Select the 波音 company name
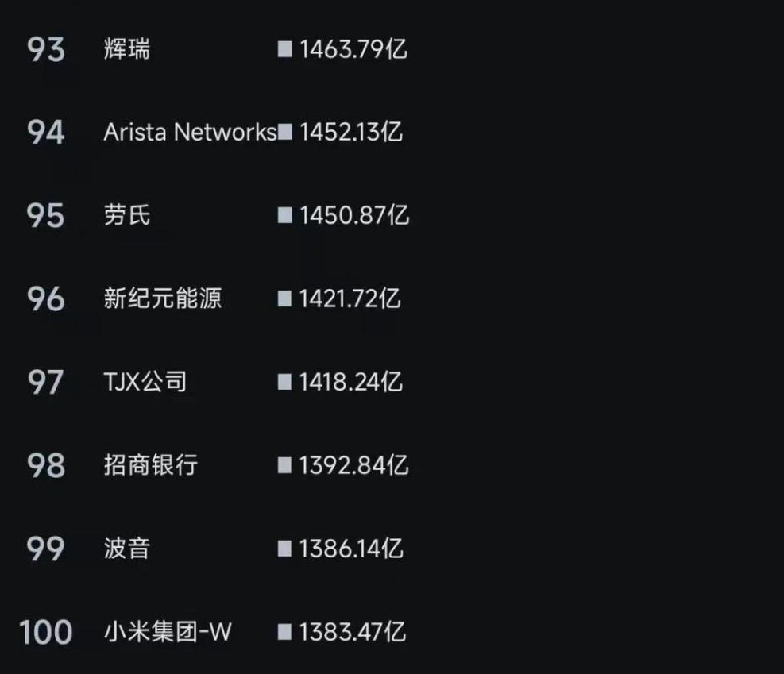 [x=126, y=549]
